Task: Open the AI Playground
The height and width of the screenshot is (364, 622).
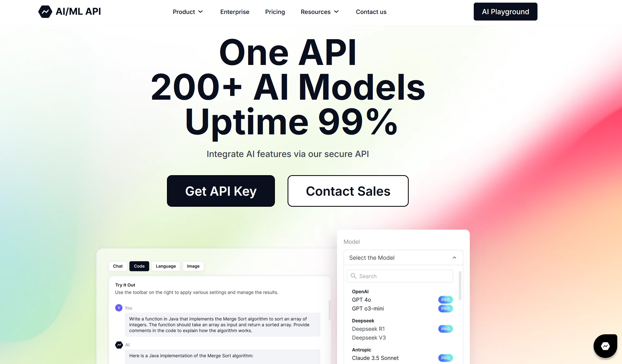Action: pyautogui.click(x=505, y=12)
